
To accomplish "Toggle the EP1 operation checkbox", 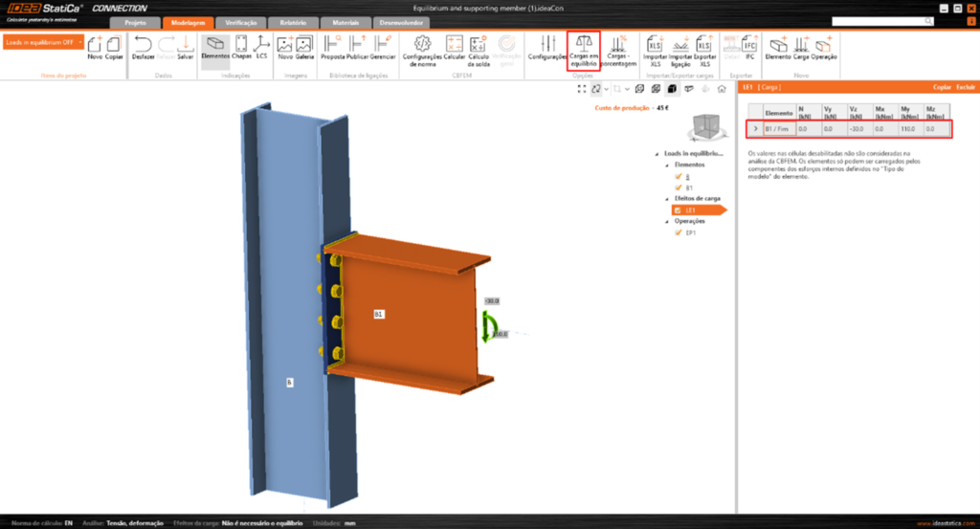I will (678, 231).
